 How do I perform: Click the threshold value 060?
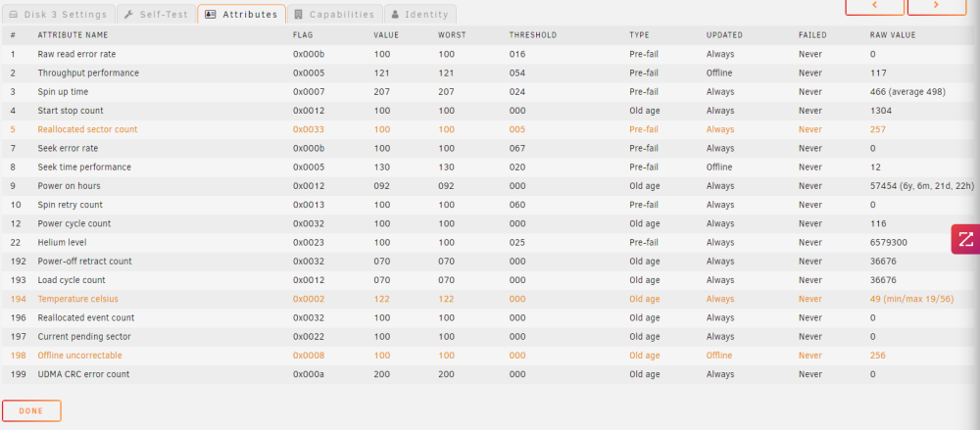517,205
